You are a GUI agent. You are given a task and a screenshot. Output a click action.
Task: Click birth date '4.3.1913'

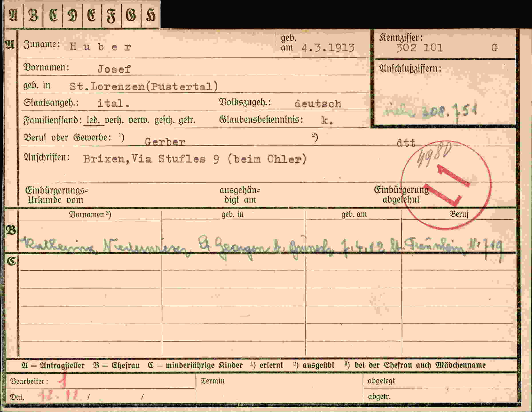(x=328, y=48)
